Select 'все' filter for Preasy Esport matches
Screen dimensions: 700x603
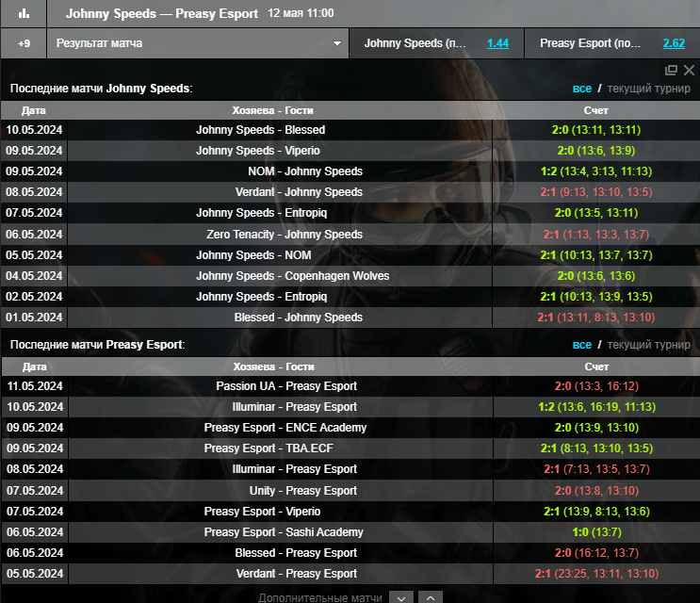click(x=581, y=345)
